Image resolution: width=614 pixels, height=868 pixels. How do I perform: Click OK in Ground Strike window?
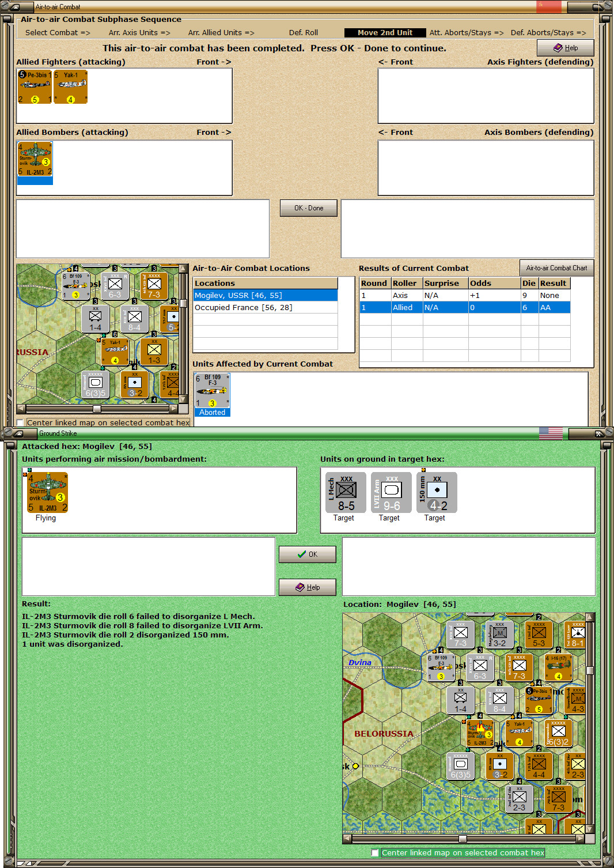[x=308, y=554]
